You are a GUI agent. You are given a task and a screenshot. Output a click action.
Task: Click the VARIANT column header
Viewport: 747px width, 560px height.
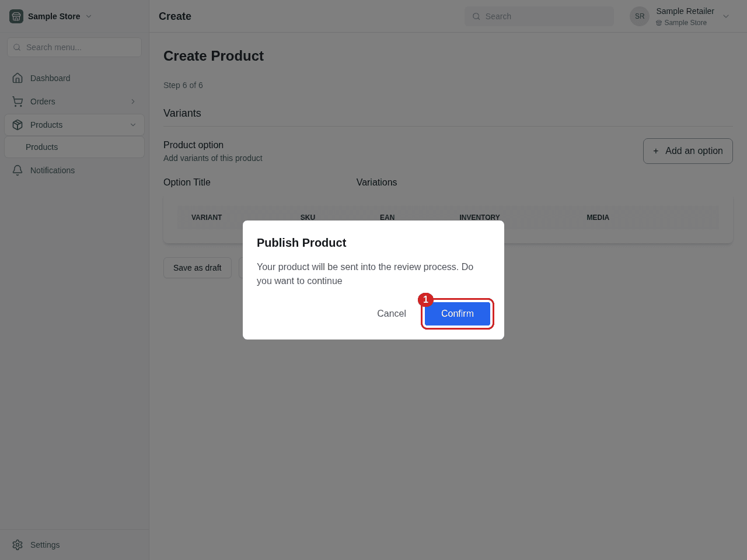click(207, 218)
